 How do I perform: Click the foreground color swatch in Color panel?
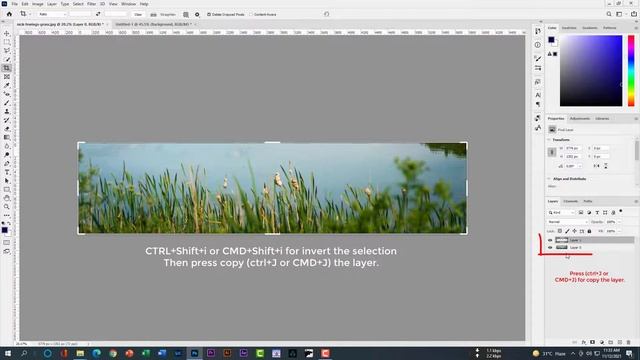coord(551,40)
